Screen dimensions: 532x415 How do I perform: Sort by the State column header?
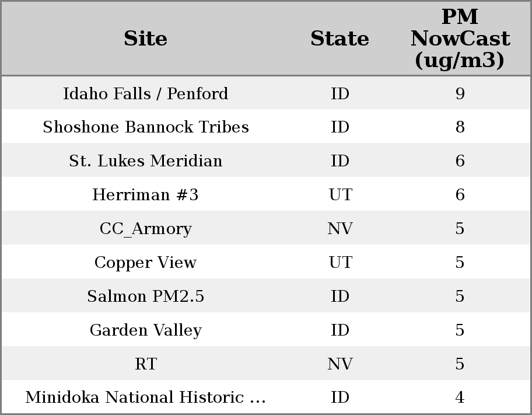click(339, 39)
